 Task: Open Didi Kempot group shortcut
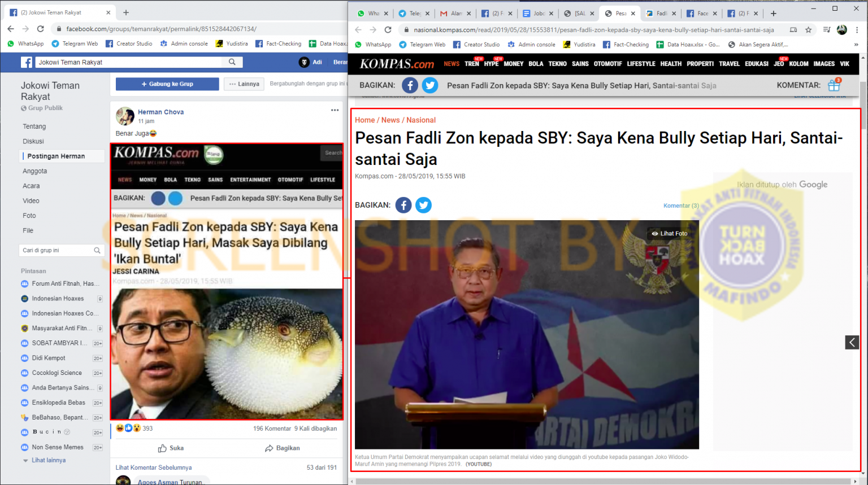pos(49,358)
